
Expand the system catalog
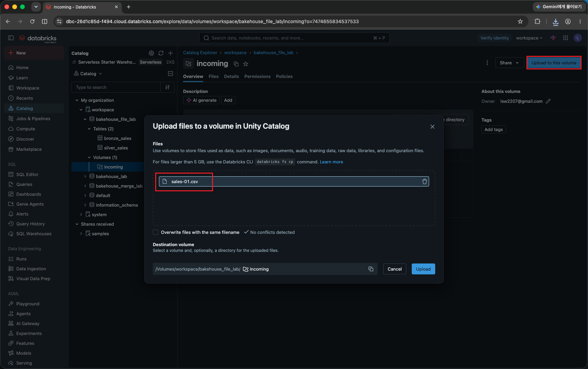click(x=81, y=214)
